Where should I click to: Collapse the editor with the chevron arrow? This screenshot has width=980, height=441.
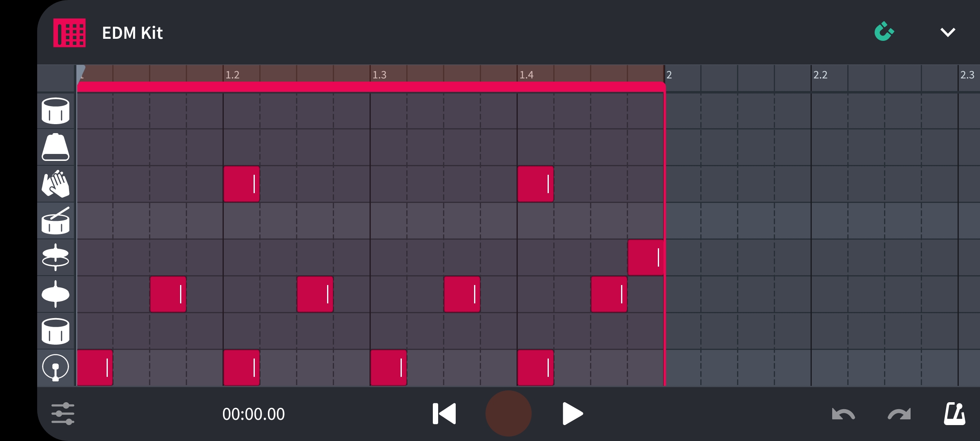click(x=948, y=32)
